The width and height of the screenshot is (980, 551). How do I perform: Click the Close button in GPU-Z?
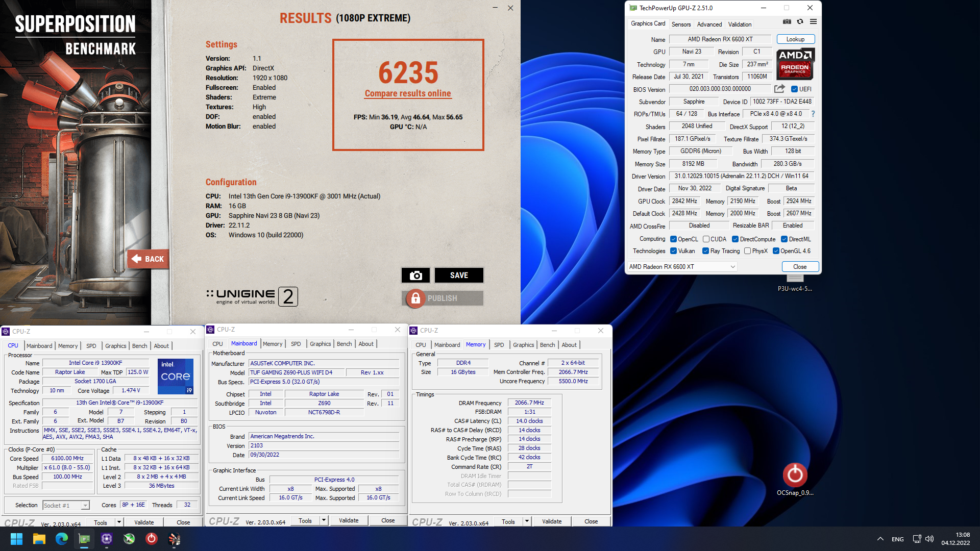tap(800, 267)
